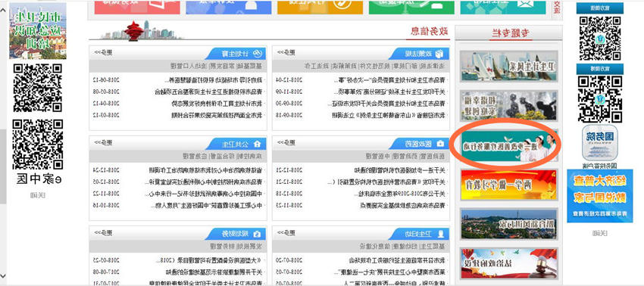644x286 pixels.
Task: Select the 法律法规 sub-tab
Action: click(x=436, y=66)
